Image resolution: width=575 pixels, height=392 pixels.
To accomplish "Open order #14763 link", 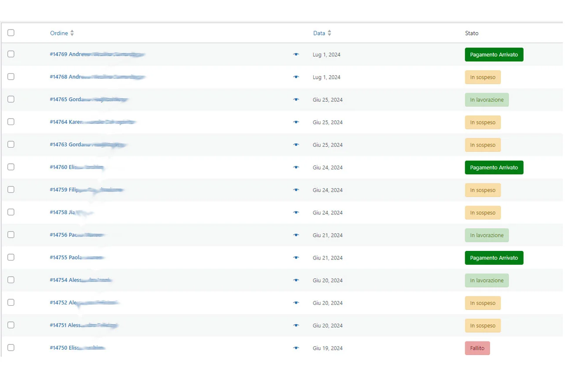I will tap(88, 145).
